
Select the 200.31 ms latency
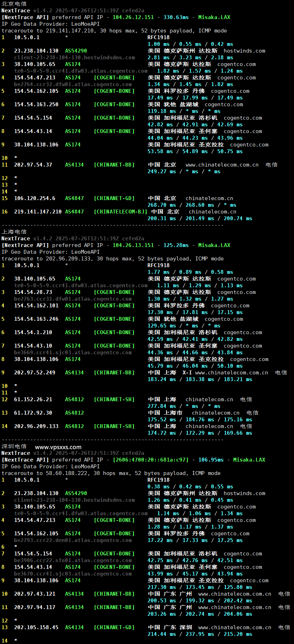coord(162,218)
